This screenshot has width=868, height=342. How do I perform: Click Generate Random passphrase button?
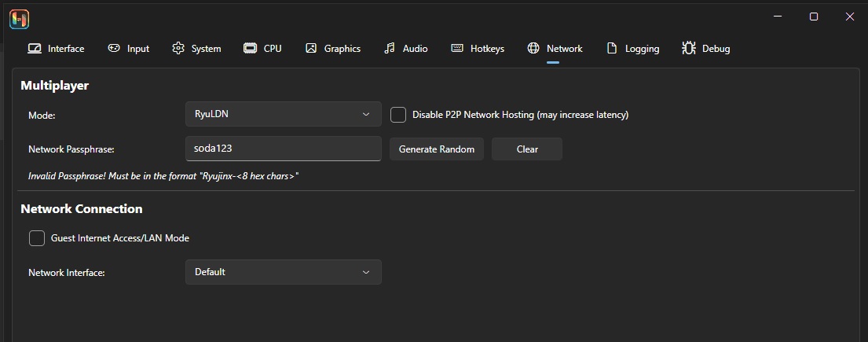(437, 149)
